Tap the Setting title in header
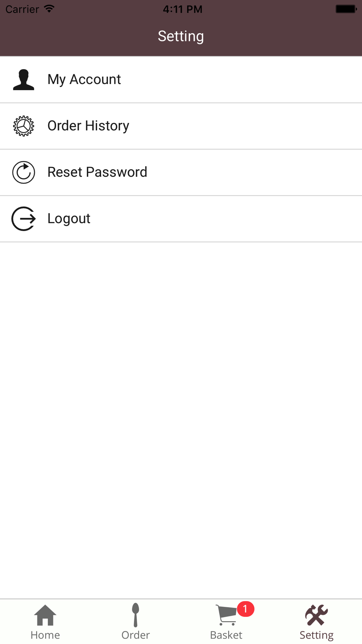362x644 pixels. [181, 37]
